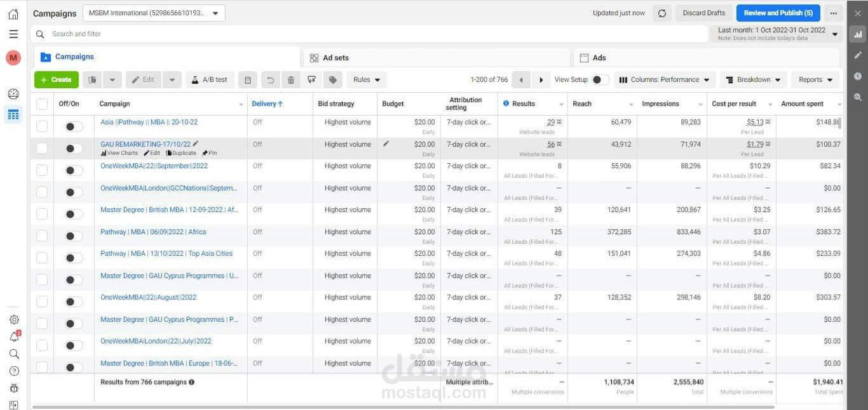Toggle on Asia ||Pathway || MBA campaign
This screenshot has height=410, width=868.
(74, 127)
